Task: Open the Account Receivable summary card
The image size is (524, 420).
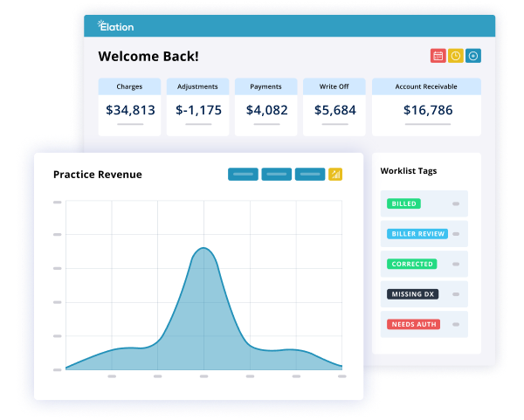Action: (427, 107)
